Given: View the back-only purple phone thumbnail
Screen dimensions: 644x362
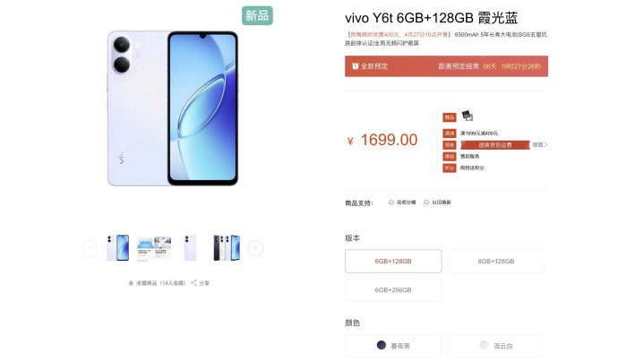Looking at the screenshot, I should pos(191,248).
